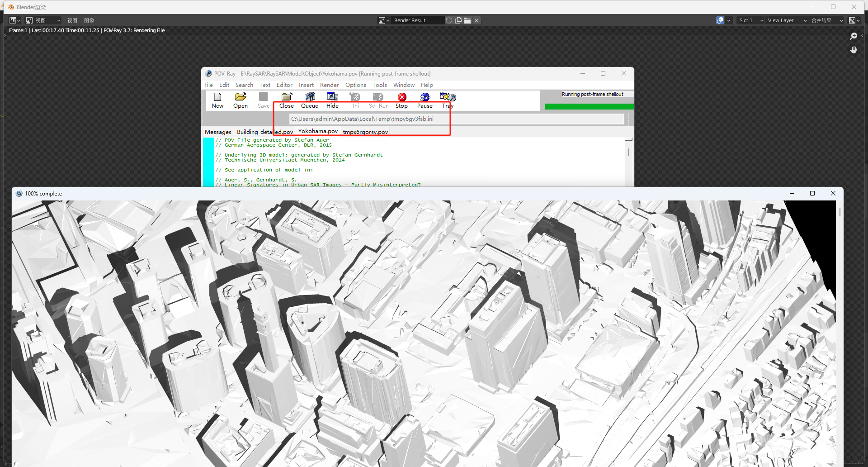Viewport: 868px width, 467px height.
Task: Expand the View Layer dropdown
Action: 787,20
